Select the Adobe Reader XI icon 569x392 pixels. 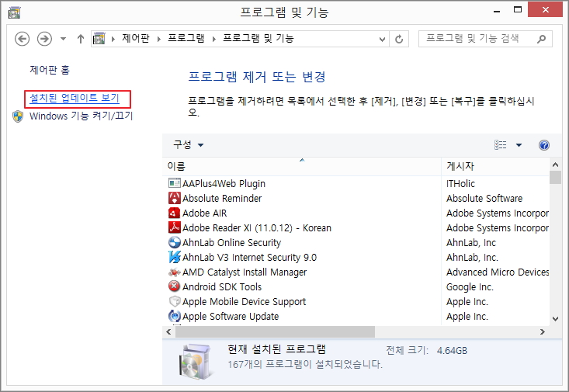click(x=175, y=227)
